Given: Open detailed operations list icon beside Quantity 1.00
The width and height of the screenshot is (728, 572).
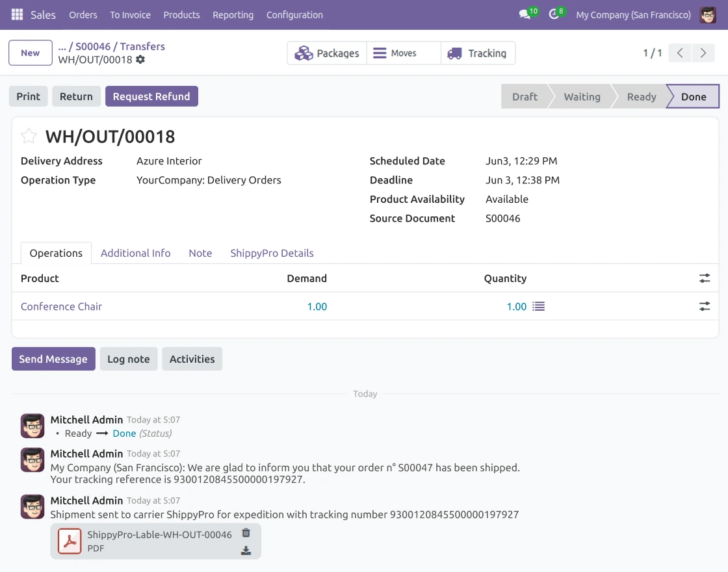Looking at the screenshot, I should click(x=539, y=306).
